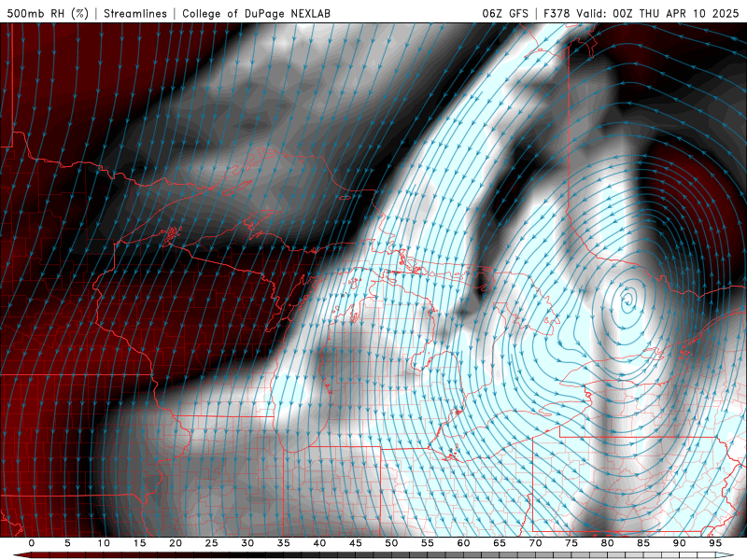Click the '35' color bar label

point(284,543)
